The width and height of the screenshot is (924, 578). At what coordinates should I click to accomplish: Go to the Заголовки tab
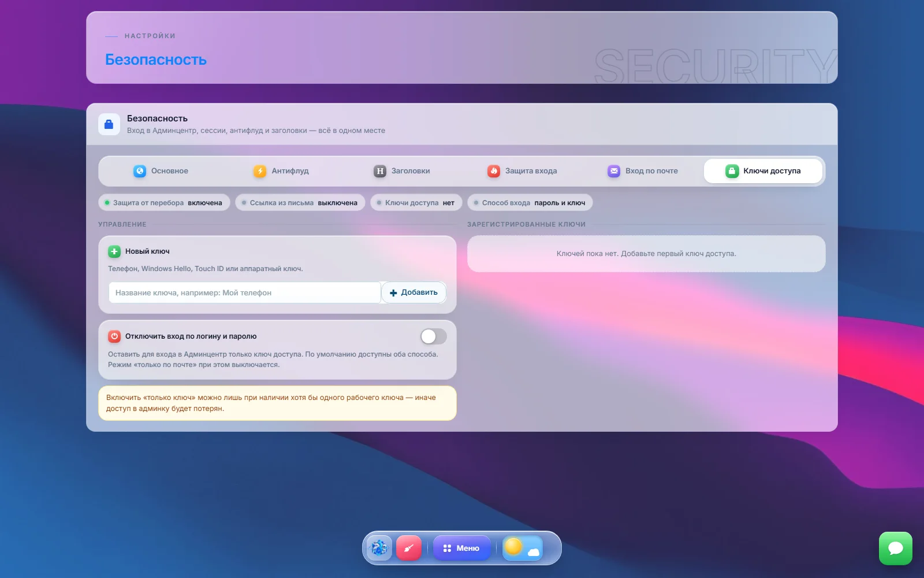(402, 171)
